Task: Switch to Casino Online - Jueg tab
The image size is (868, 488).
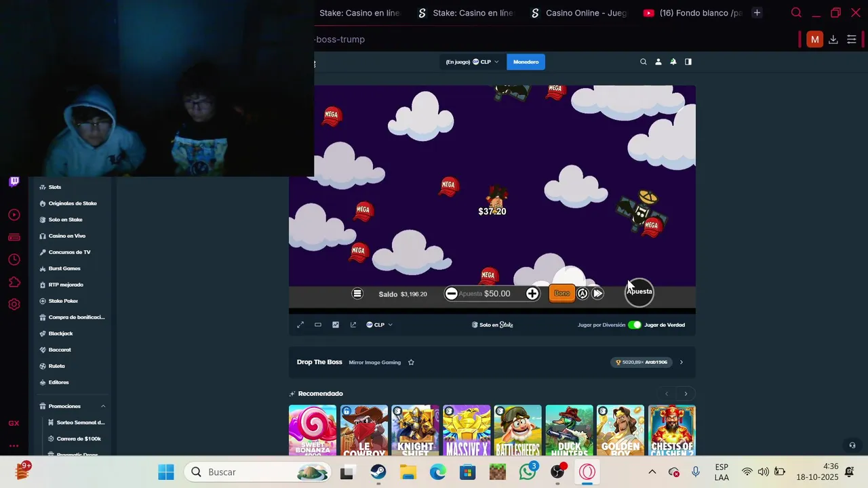Action: [x=580, y=13]
